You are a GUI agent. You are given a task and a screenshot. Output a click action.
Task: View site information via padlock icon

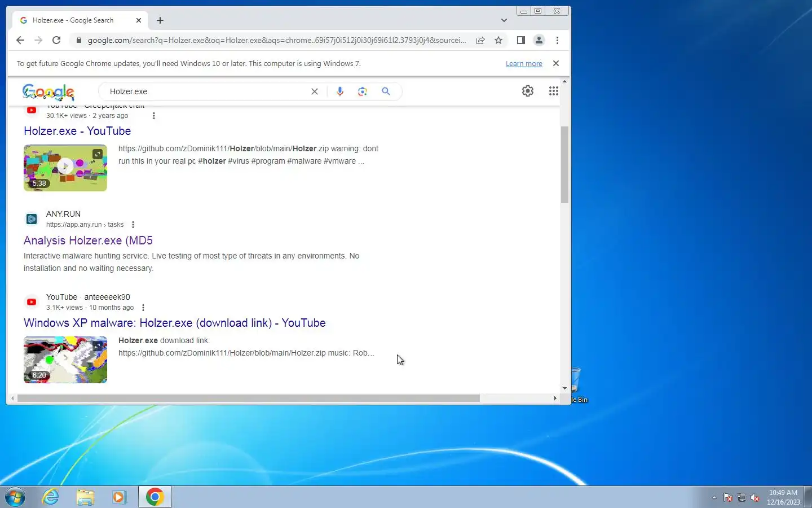tap(78, 40)
